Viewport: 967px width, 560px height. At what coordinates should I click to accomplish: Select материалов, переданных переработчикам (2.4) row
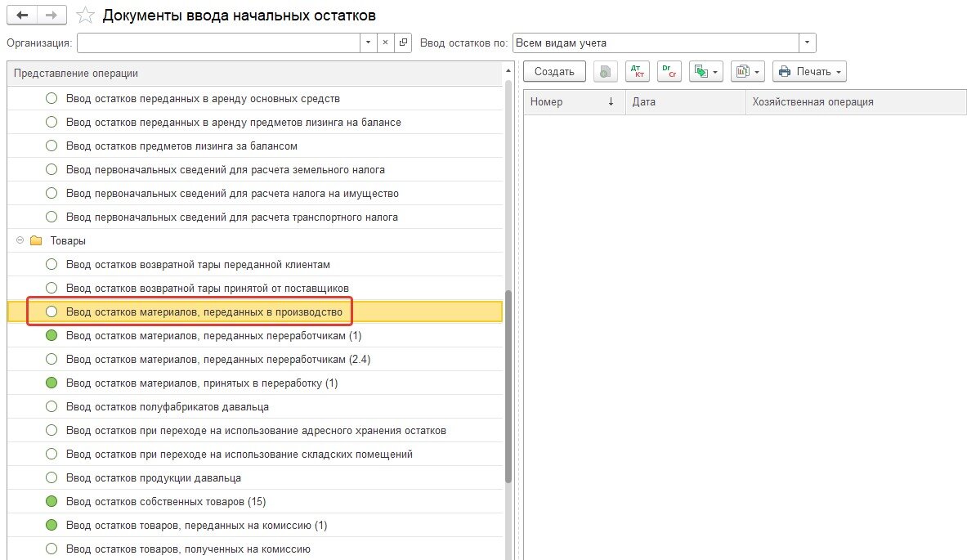pyautogui.click(x=255, y=360)
